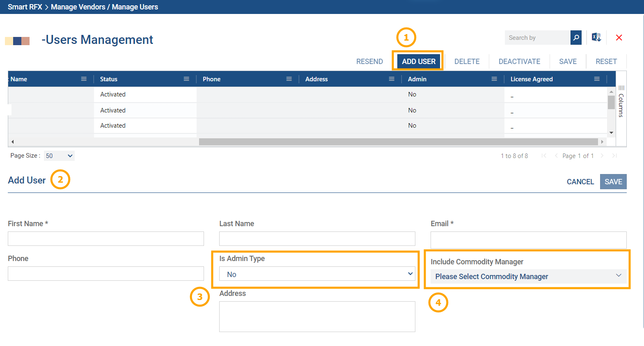
Task: Expand the Page Size dropdown
Action: (59, 156)
